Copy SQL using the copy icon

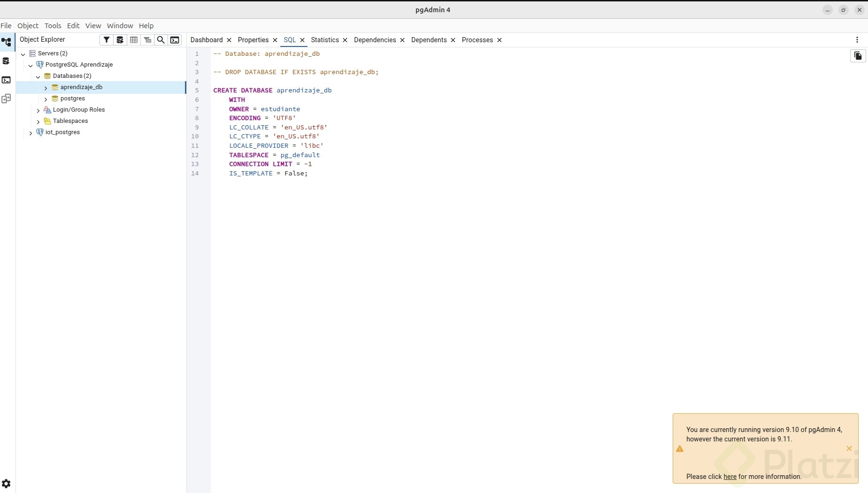(858, 56)
